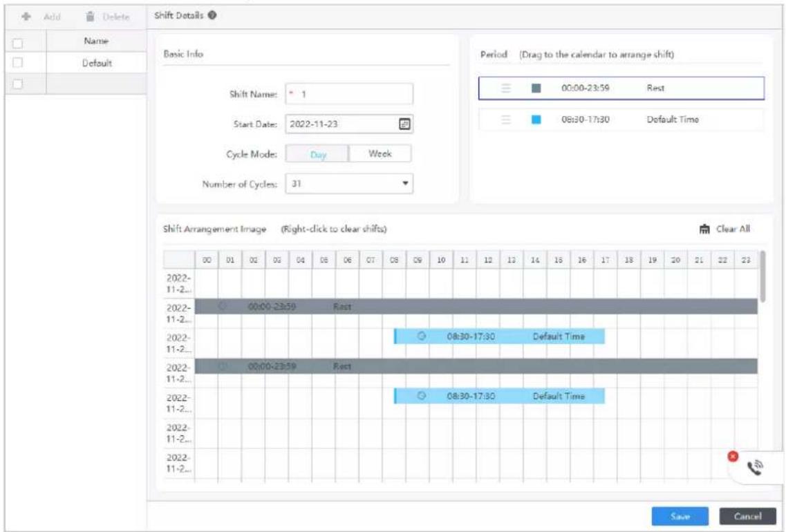Open the Number of Cycles dropdown
786x532 pixels.
coord(349,184)
